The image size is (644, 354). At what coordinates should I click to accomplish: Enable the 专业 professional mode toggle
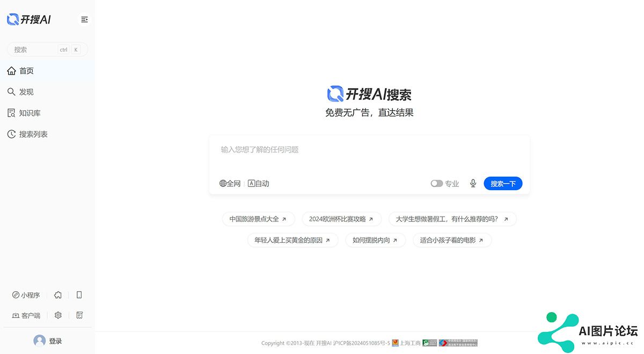[437, 184]
